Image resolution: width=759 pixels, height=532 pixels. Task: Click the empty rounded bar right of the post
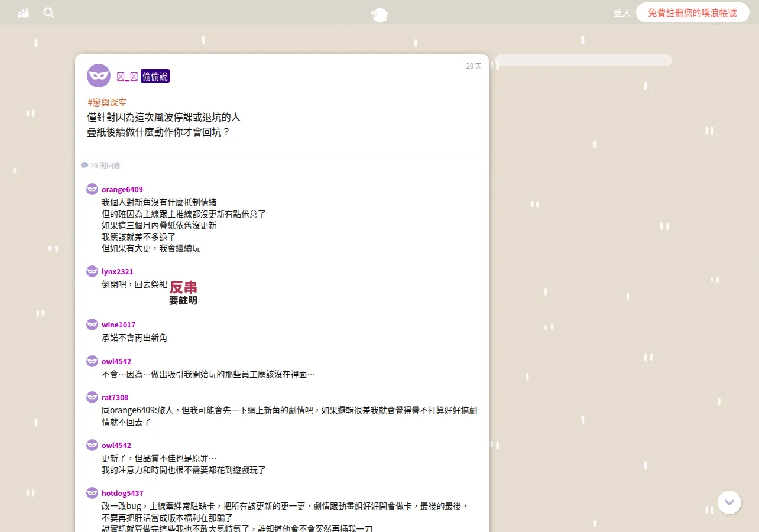pyautogui.click(x=583, y=60)
